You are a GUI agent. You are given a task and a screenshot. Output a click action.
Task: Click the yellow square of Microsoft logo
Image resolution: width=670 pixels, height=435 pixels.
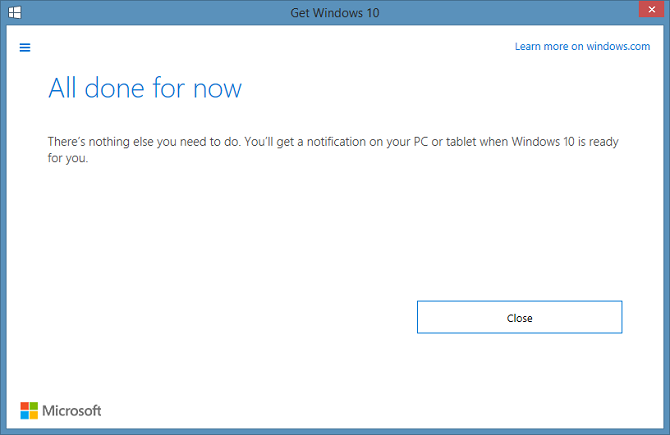coord(34,415)
